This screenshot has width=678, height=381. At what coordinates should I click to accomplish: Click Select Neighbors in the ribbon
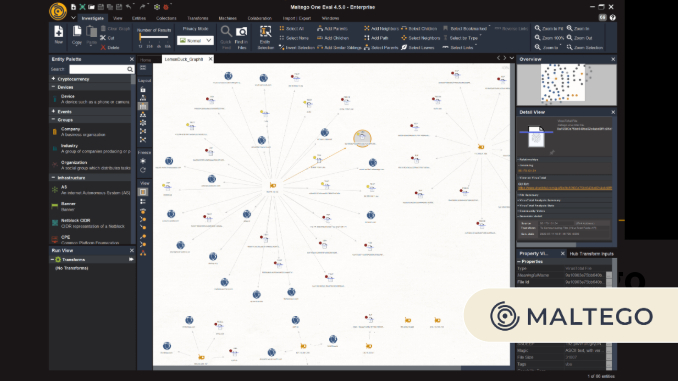[421, 38]
